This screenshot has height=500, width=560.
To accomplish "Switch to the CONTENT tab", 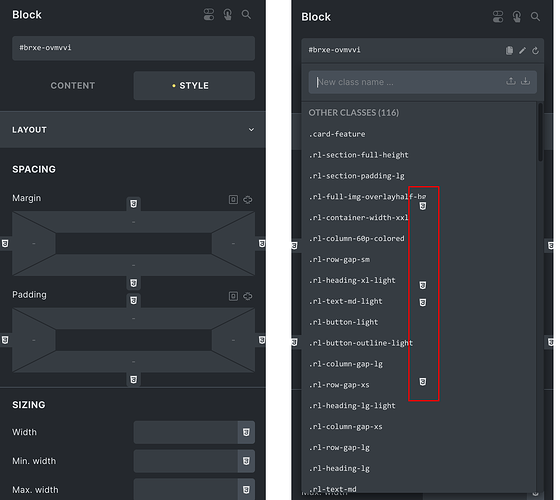I will pyautogui.click(x=72, y=86).
